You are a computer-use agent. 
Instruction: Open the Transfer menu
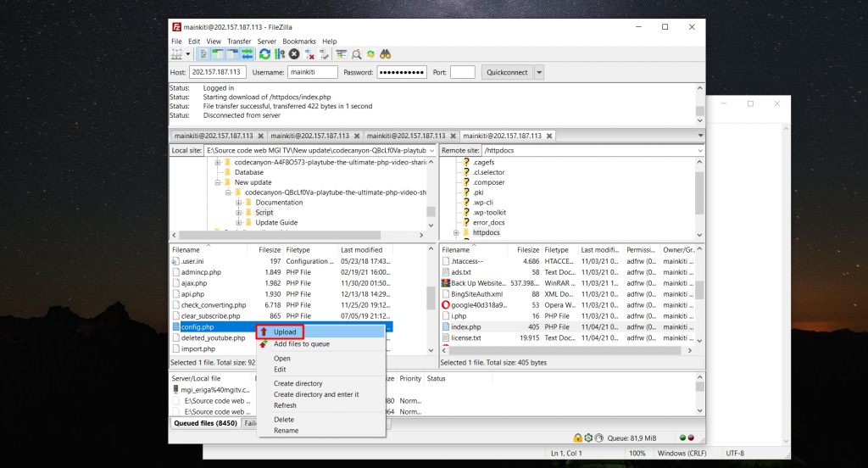[239, 42]
